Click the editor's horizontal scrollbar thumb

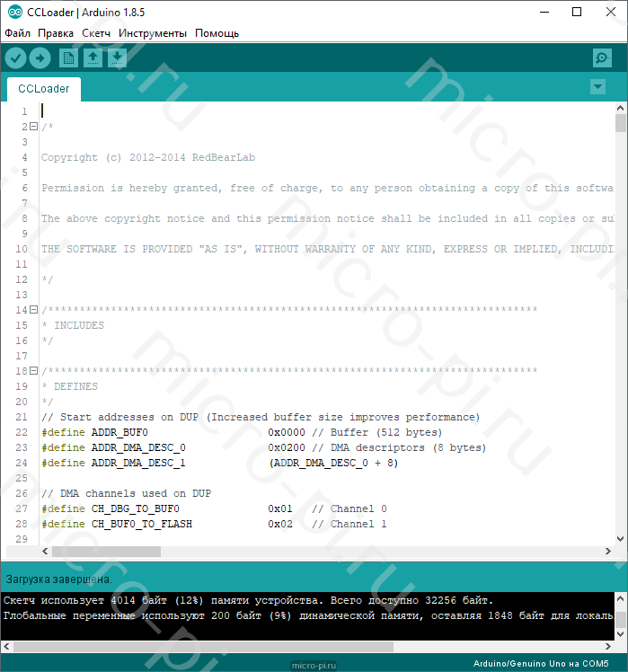tap(106, 552)
